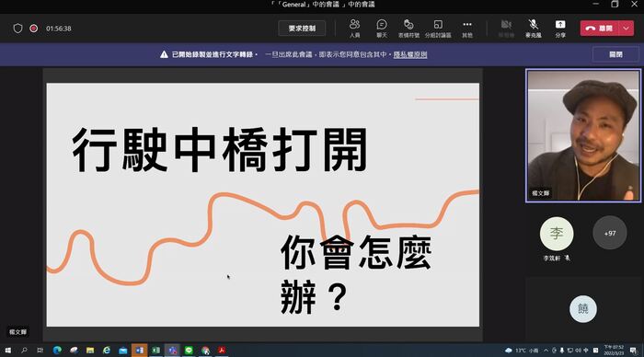Switch to Excel on the taskbar
644x357 pixels.
(155, 351)
